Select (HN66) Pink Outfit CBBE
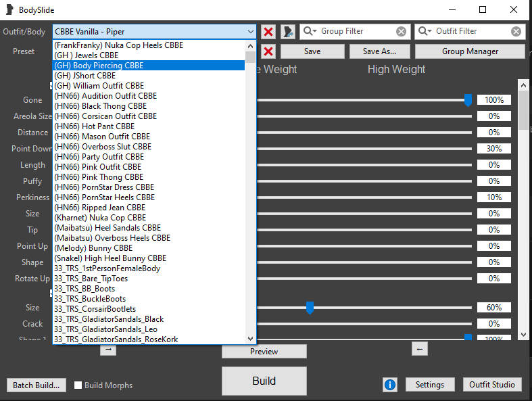Image resolution: width=532 pixels, height=401 pixels. (149, 167)
